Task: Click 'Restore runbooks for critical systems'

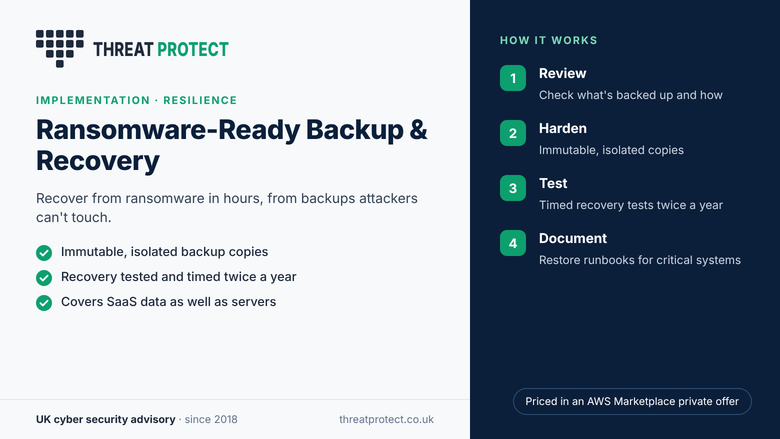Action: [640, 260]
